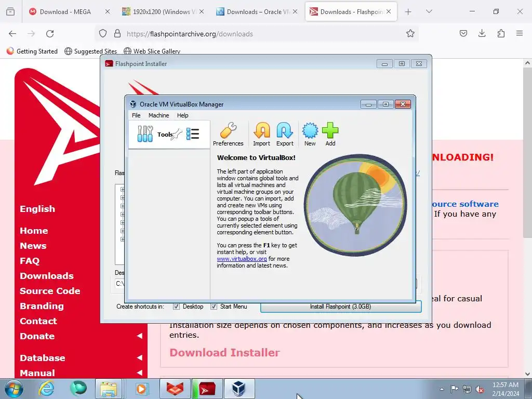Create a New virtual machine
The image size is (532, 399).
(310, 135)
